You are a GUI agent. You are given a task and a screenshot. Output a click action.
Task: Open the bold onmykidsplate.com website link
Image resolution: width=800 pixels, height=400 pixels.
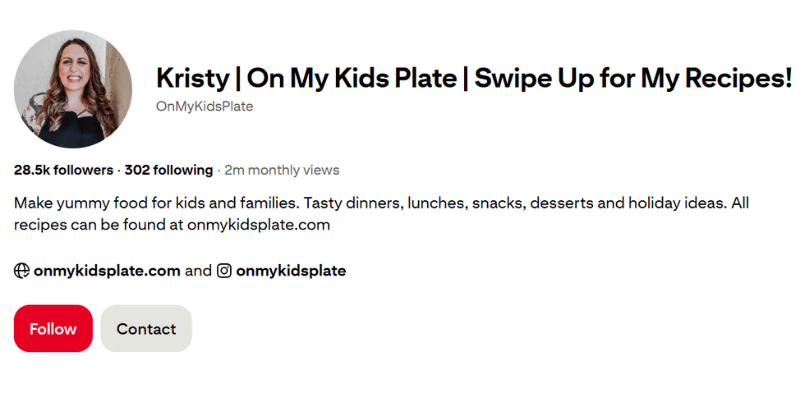tap(107, 271)
